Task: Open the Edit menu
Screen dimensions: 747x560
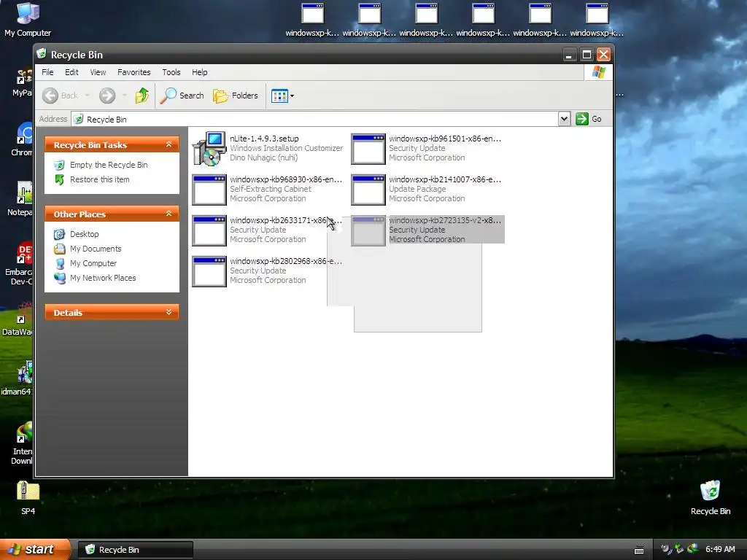Action: pyautogui.click(x=71, y=72)
